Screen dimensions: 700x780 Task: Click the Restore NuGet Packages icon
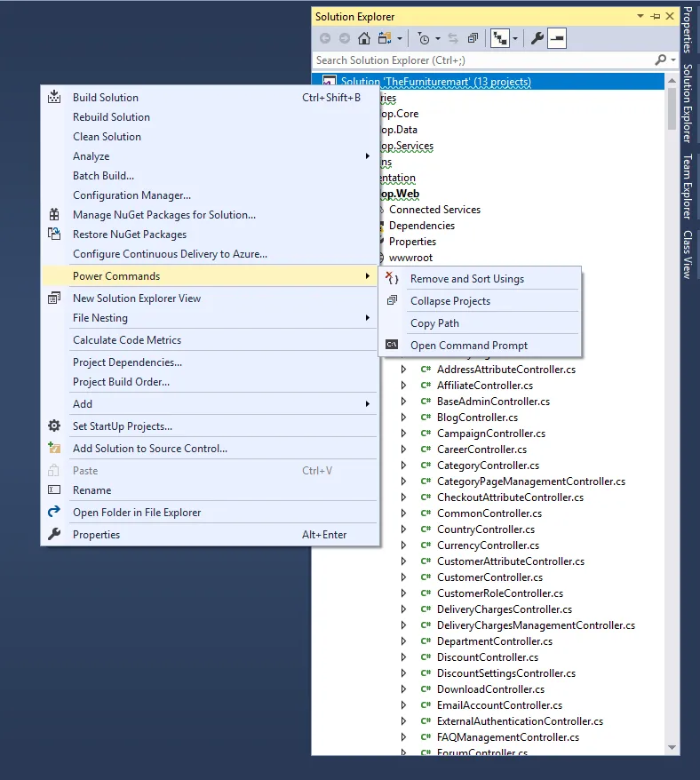tap(53, 234)
